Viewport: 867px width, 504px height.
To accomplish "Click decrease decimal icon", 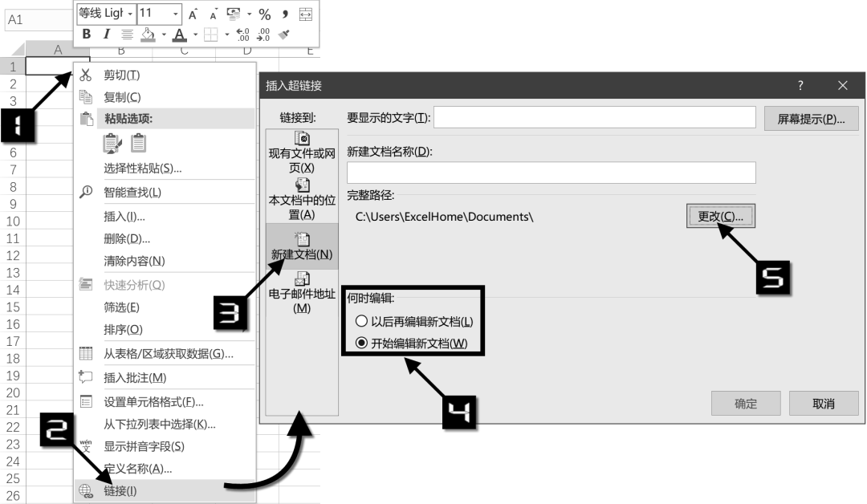I will click(263, 35).
